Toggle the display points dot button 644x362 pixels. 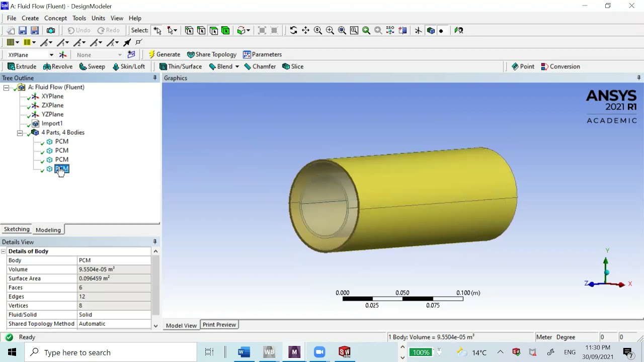point(441,30)
